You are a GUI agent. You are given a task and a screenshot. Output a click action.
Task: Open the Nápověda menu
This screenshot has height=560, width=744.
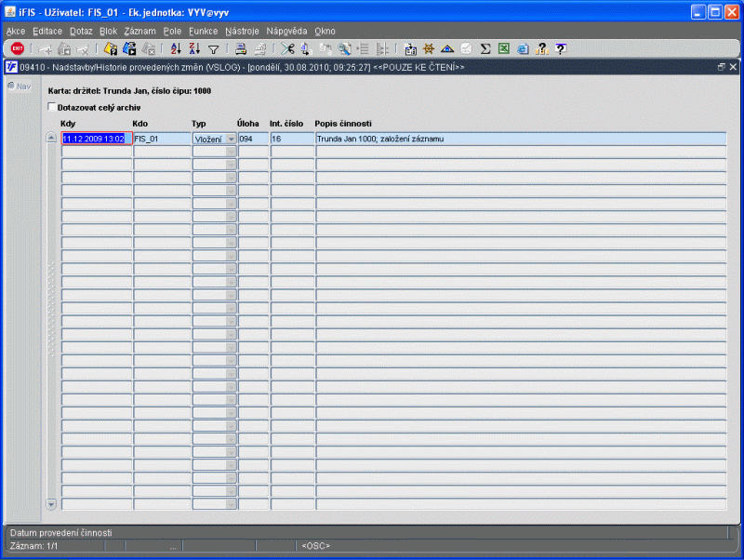286,31
